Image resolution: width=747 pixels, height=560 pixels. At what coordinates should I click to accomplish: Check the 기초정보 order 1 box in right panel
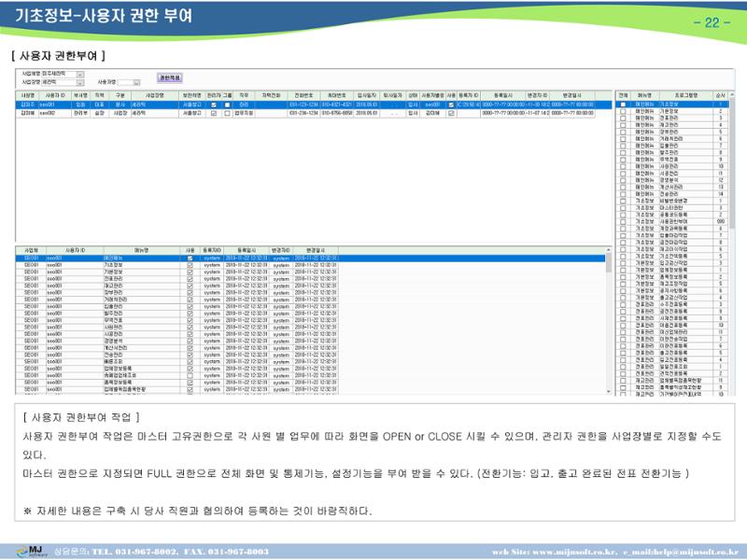[x=623, y=105]
